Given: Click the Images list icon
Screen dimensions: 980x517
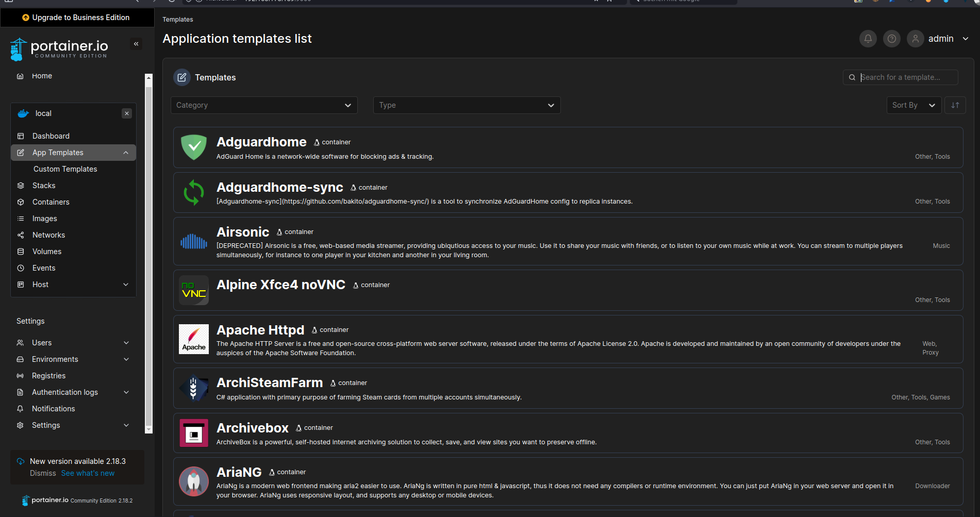Looking at the screenshot, I should pos(21,219).
